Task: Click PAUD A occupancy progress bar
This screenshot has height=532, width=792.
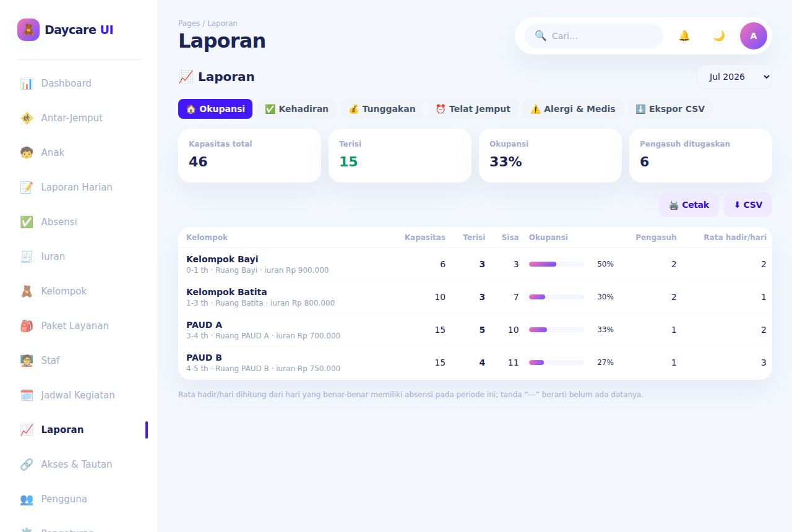Action: coord(556,330)
